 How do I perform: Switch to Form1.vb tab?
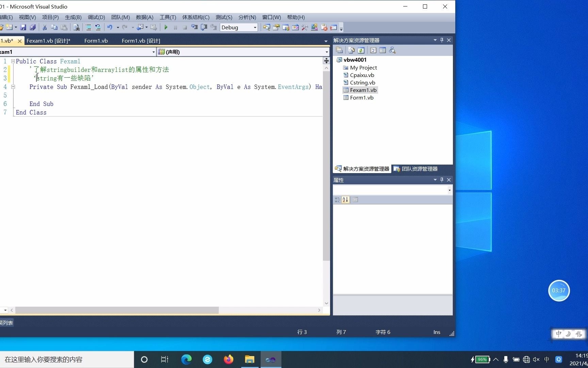click(96, 41)
